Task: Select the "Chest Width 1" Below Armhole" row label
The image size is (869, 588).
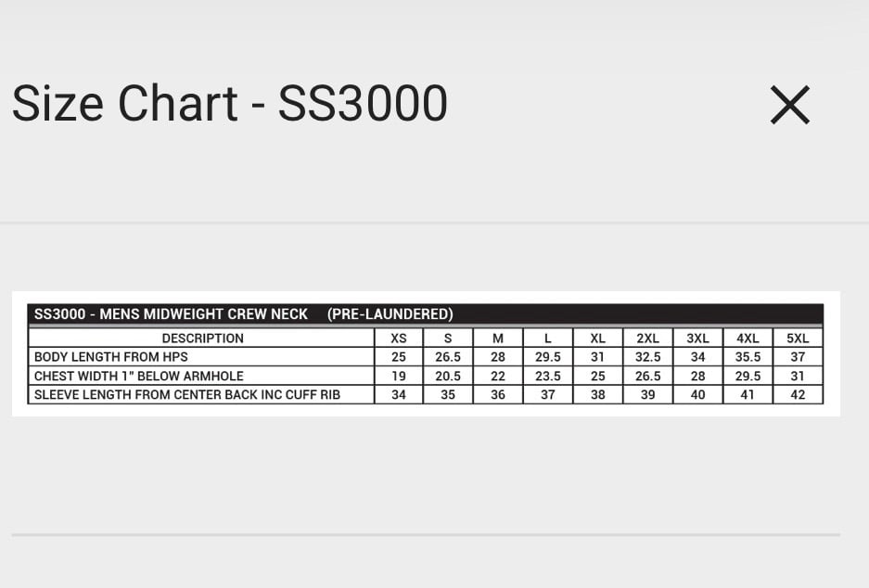Action: (x=139, y=376)
